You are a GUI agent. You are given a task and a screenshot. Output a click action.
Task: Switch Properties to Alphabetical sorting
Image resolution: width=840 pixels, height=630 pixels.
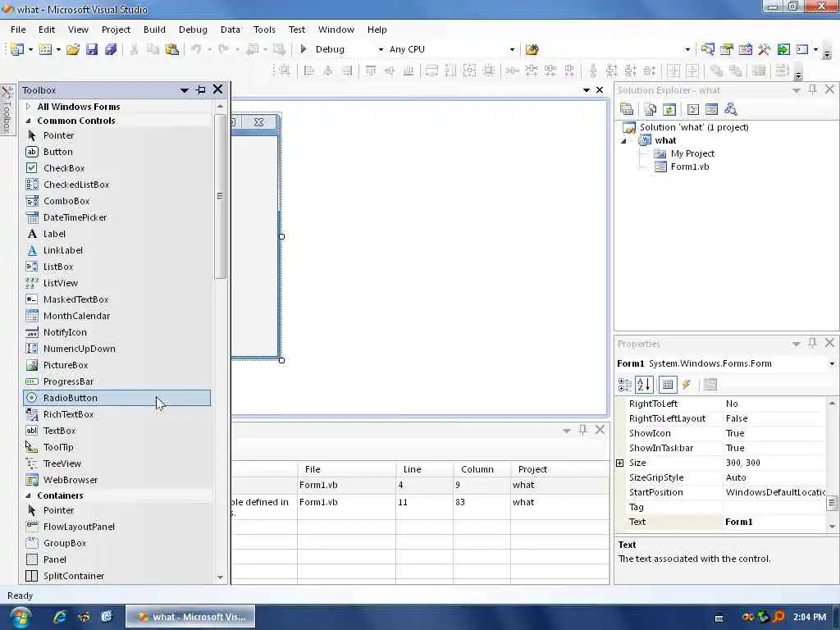click(x=644, y=384)
